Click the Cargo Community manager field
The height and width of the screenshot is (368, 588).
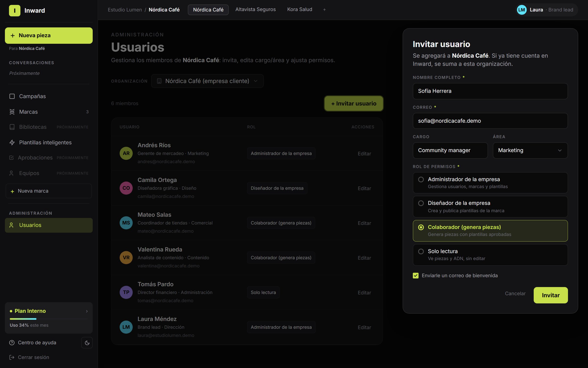pos(450,150)
